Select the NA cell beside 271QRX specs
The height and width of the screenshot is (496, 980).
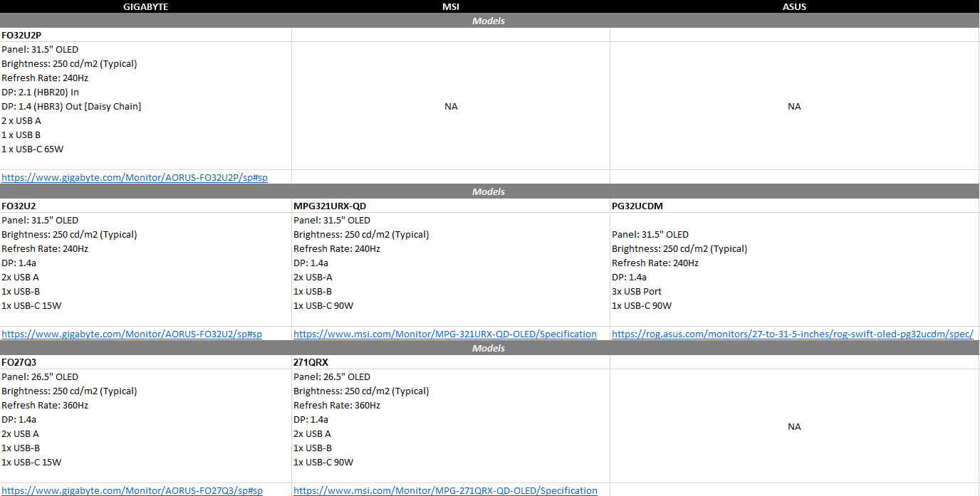point(794,426)
